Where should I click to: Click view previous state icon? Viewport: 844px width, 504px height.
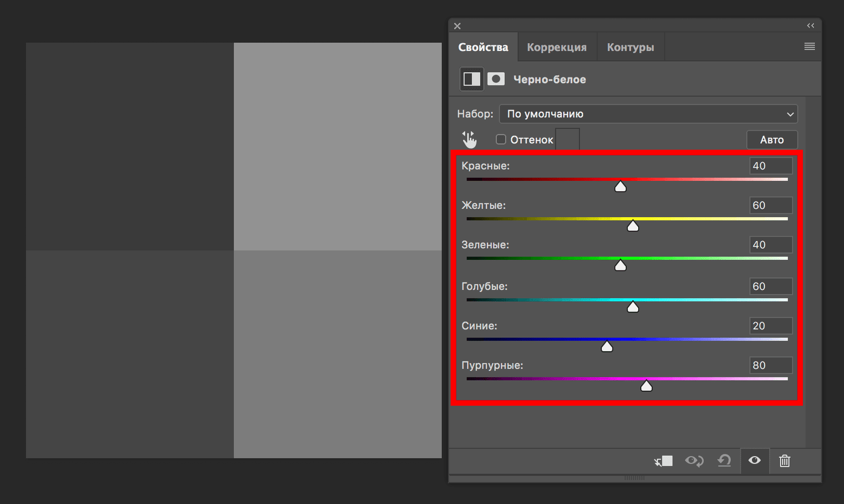click(694, 461)
